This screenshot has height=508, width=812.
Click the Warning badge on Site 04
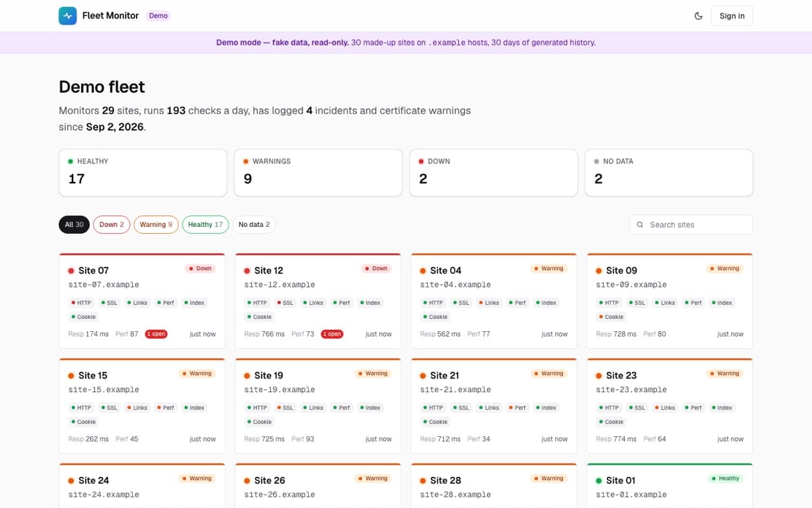[549, 268]
